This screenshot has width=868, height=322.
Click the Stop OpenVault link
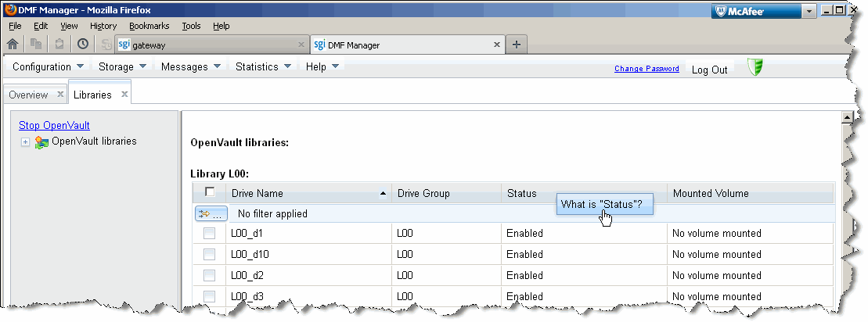pos(54,125)
